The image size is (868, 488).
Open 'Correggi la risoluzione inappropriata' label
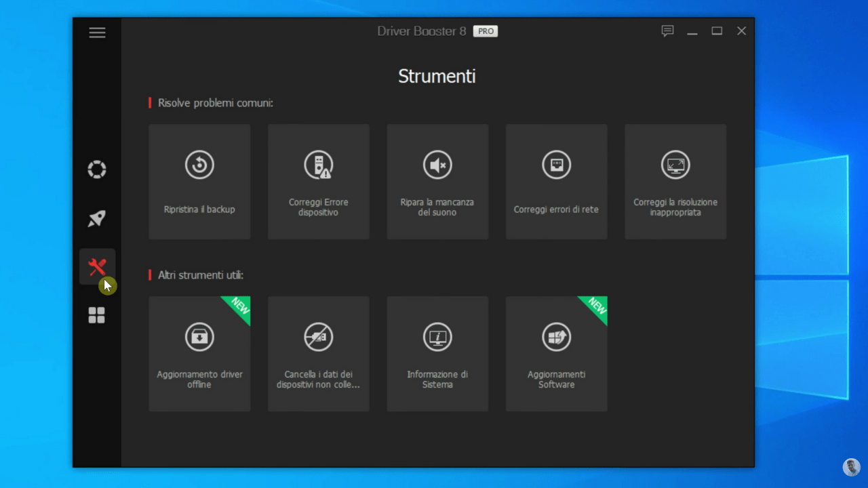coord(675,207)
